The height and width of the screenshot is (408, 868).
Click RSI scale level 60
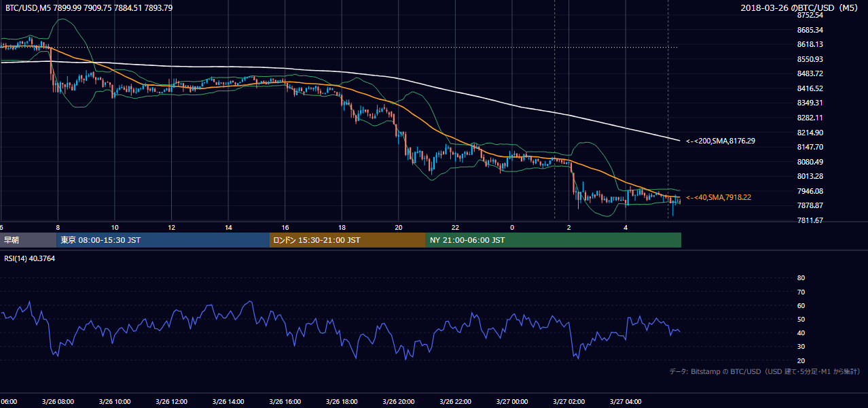(x=801, y=305)
